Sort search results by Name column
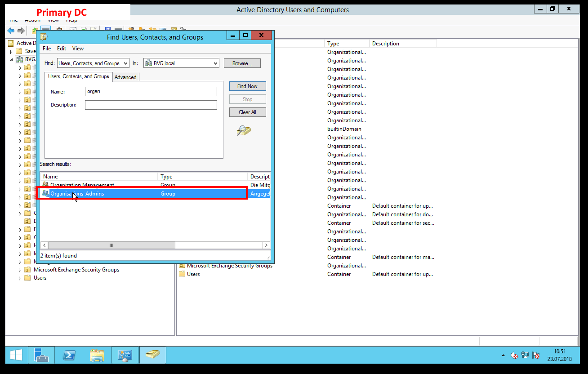Image resolution: width=588 pixels, height=374 pixels. pyautogui.click(x=99, y=177)
